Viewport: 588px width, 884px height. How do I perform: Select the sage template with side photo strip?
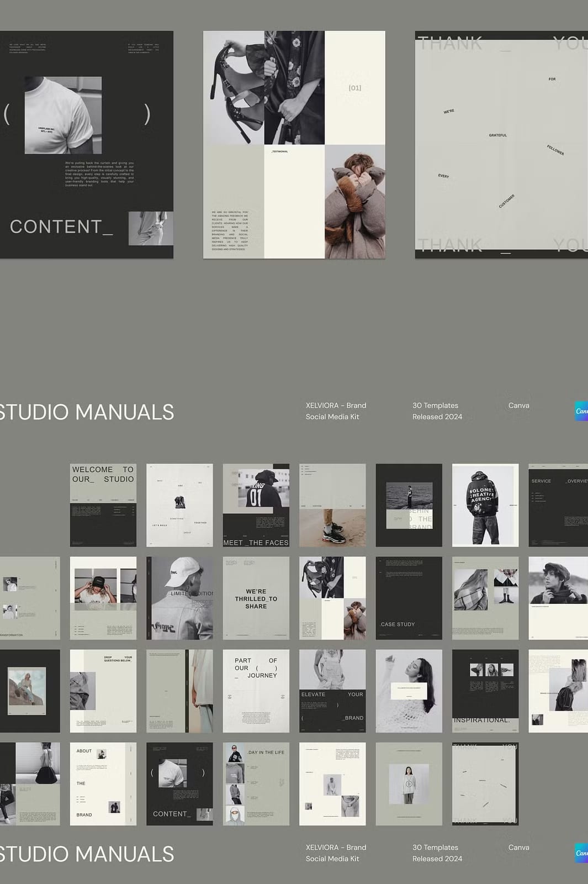[179, 691]
